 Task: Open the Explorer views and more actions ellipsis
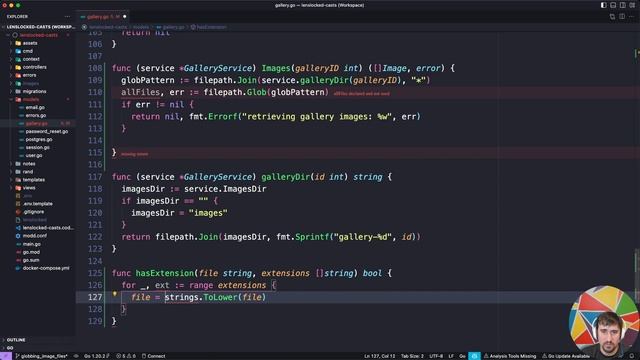click(67, 17)
